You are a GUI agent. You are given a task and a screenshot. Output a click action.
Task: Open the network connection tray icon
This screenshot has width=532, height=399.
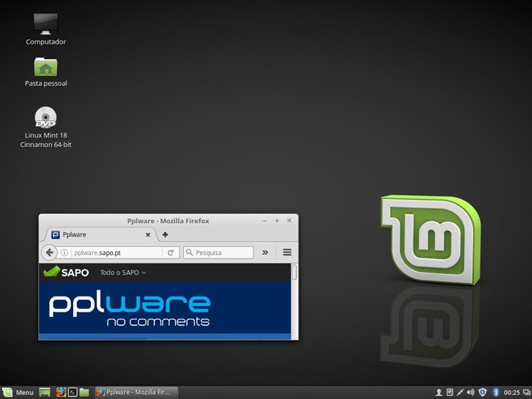(x=460, y=392)
